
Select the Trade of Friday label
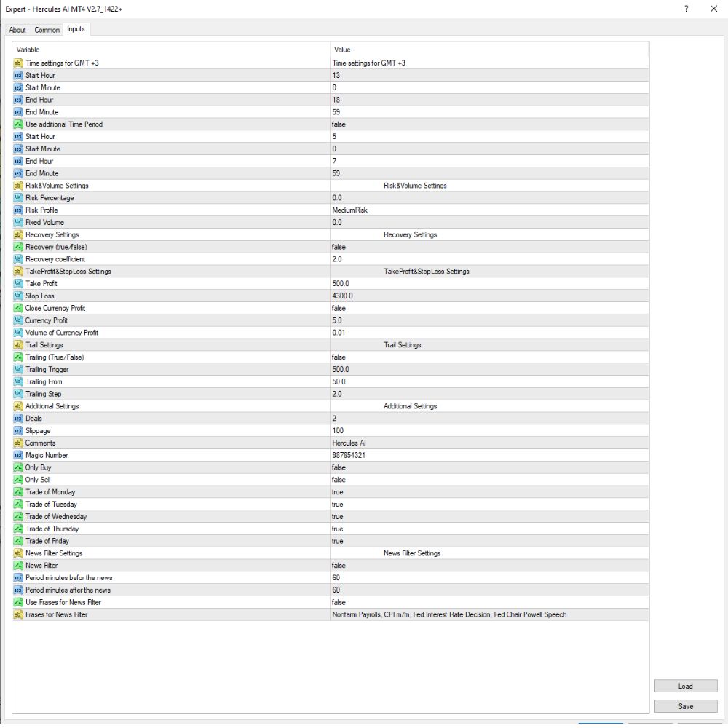coord(47,542)
